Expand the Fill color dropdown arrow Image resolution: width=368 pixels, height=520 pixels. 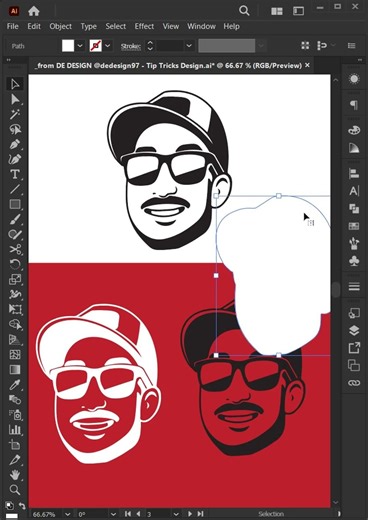(x=80, y=46)
